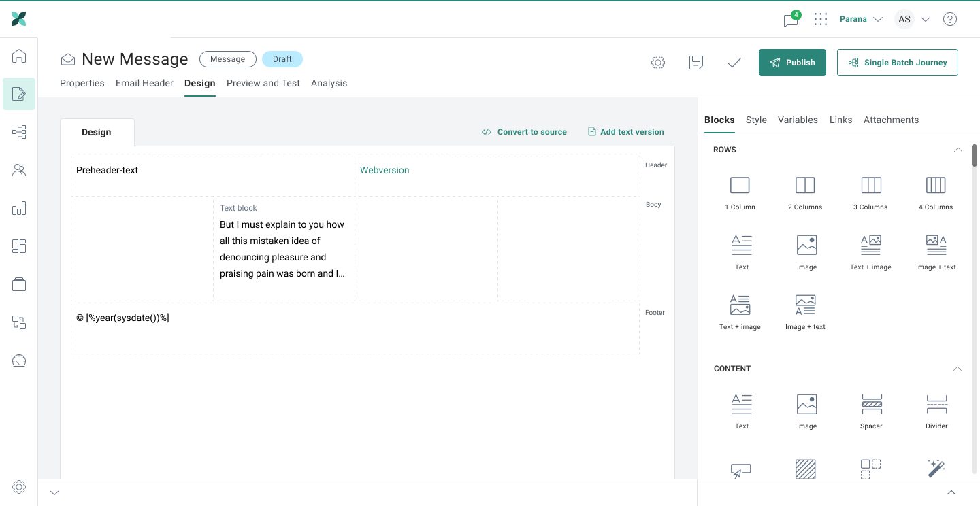
Task: Open the library box icon in sidebar
Action: tap(19, 284)
